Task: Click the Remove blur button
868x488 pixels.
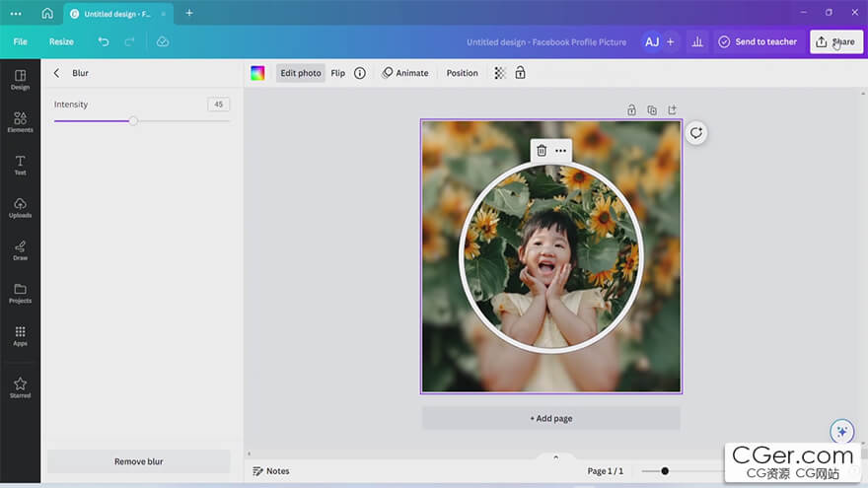Action: click(x=138, y=461)
